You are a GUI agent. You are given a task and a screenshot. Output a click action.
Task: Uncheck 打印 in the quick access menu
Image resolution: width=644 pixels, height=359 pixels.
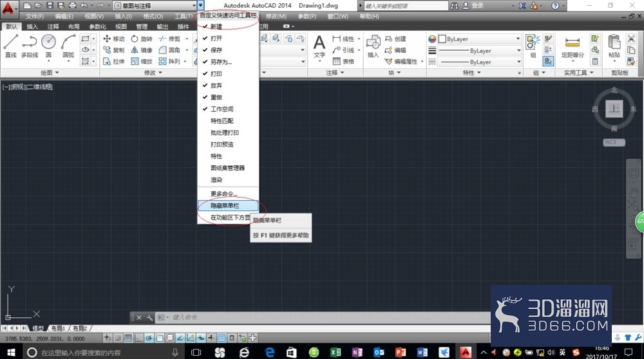coord(228,74)
